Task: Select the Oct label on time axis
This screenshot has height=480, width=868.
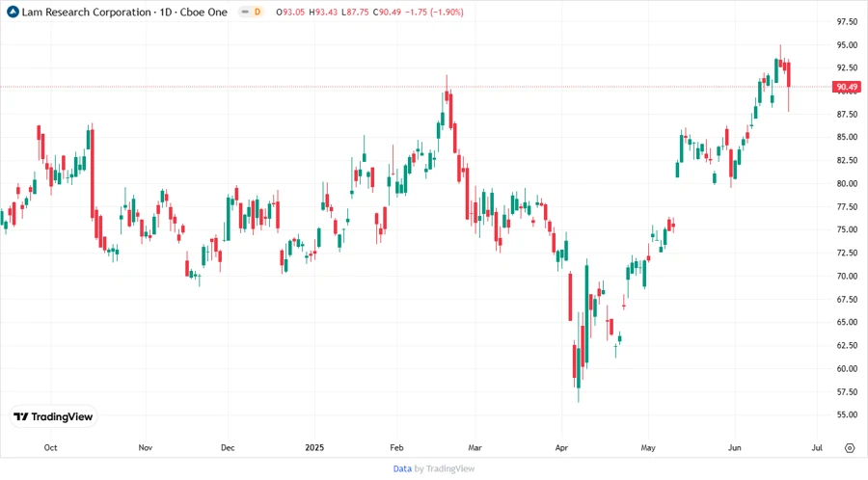Action: [50, 447]
